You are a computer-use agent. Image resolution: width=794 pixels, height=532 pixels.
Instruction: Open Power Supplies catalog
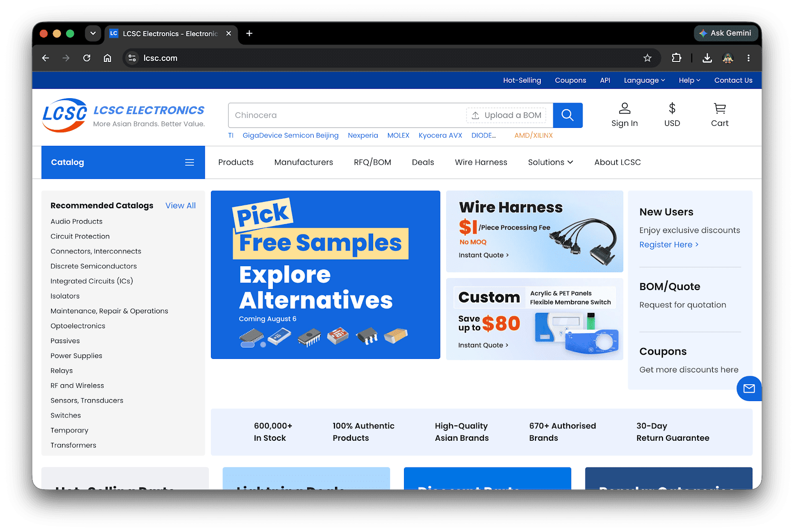pos(76,355)
